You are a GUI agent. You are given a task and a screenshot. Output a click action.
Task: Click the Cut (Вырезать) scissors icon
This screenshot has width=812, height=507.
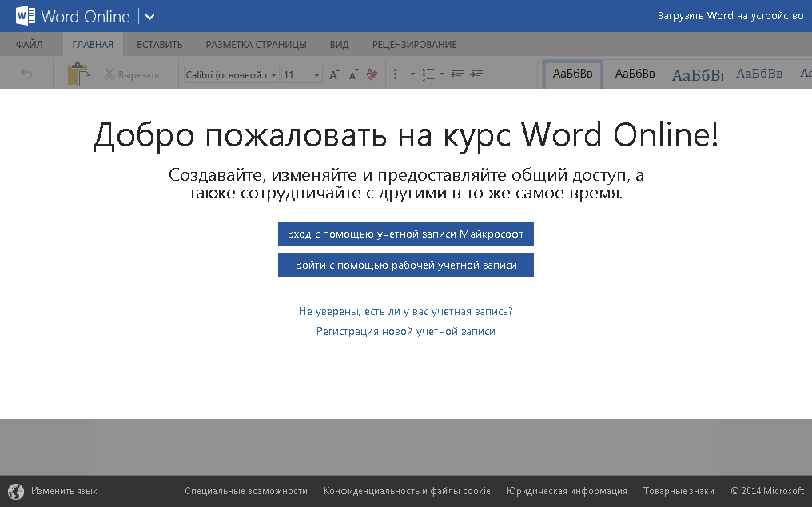tap(109, 74)
